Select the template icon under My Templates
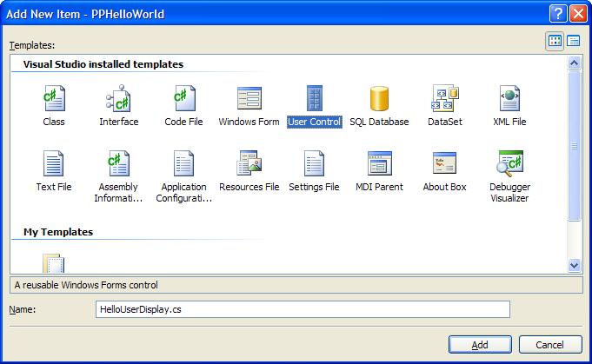Image resolution: width=592 pixels, height=364 pixels. (x=53, y=263)
